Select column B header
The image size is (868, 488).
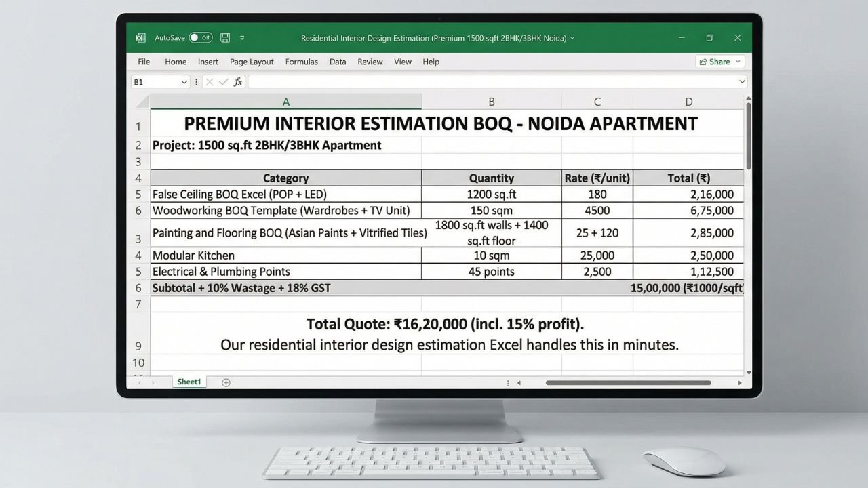pos(492,102)
